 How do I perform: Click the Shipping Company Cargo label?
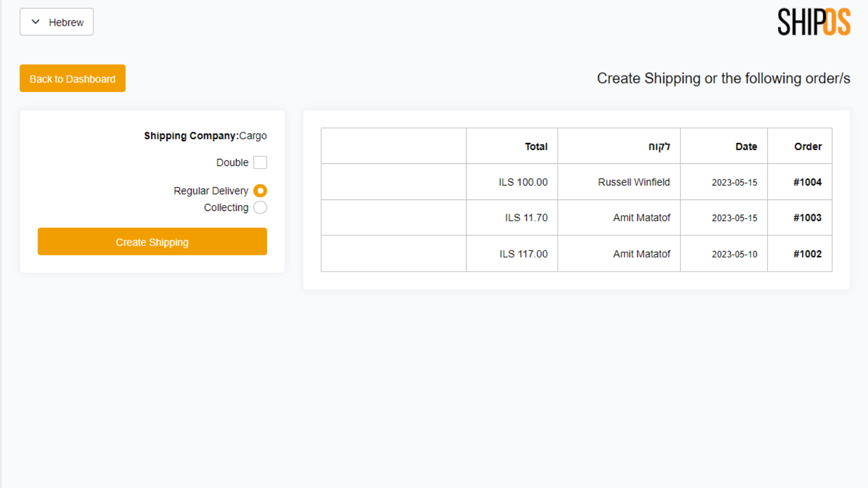tap(206, 136)
